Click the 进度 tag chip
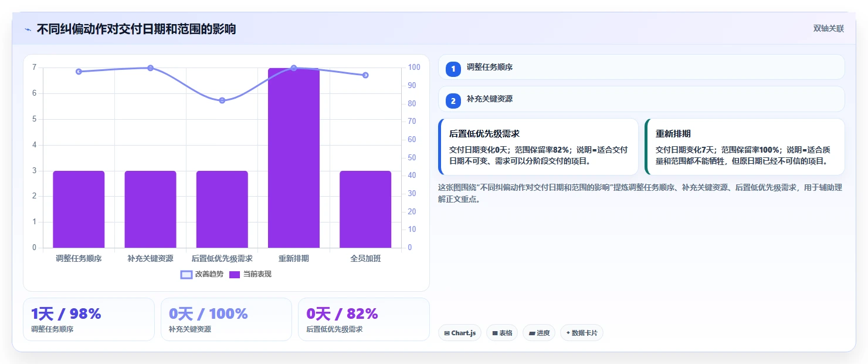This screenshot has height=364, width=868. tap(539, 333)
